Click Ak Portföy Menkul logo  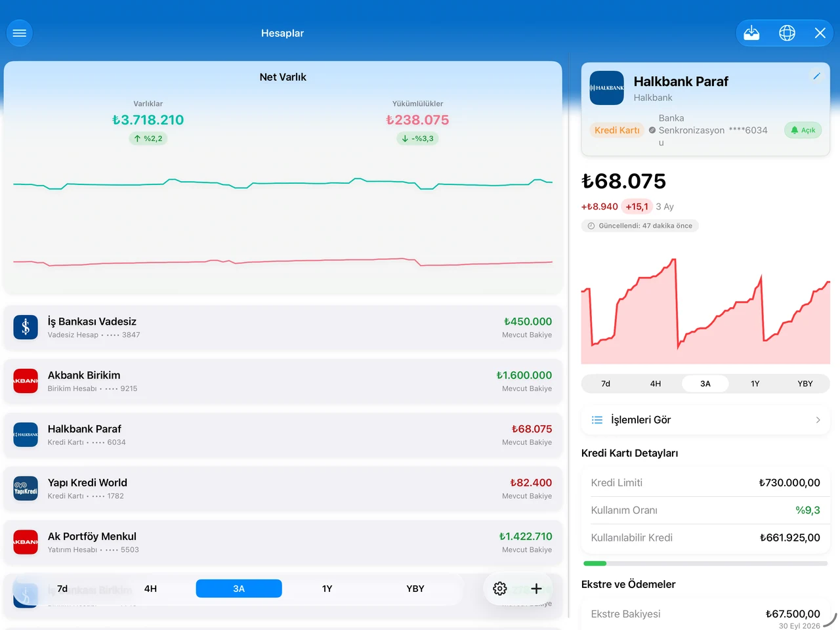pyautogui.click(x=26, y=542)
